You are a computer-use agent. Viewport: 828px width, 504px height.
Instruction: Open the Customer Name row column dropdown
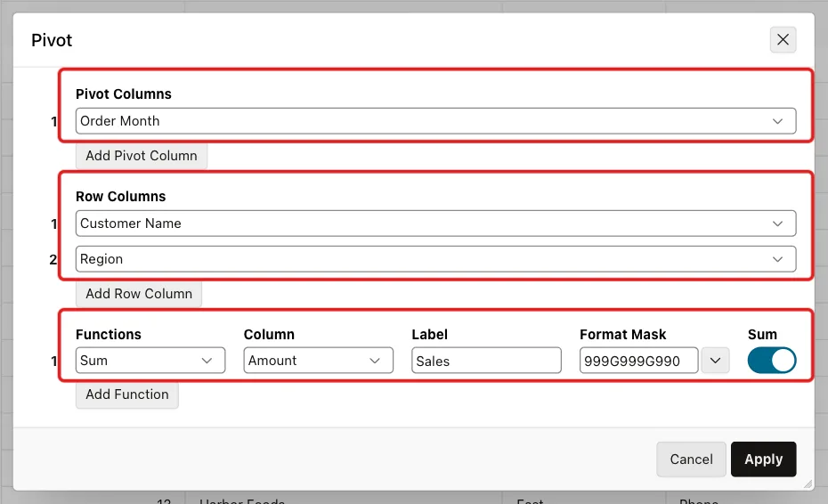click(435, 224)
